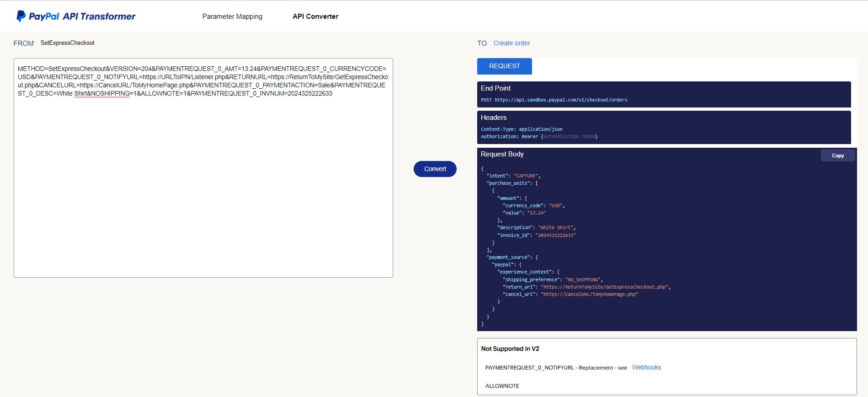Viewport: 868px width, 397px height.
Task: Click the Headers section heading
Action: click(494, 118)
